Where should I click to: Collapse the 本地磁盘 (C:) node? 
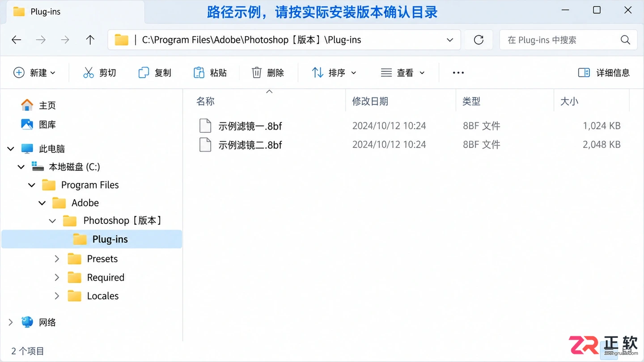tap(21, 167)
